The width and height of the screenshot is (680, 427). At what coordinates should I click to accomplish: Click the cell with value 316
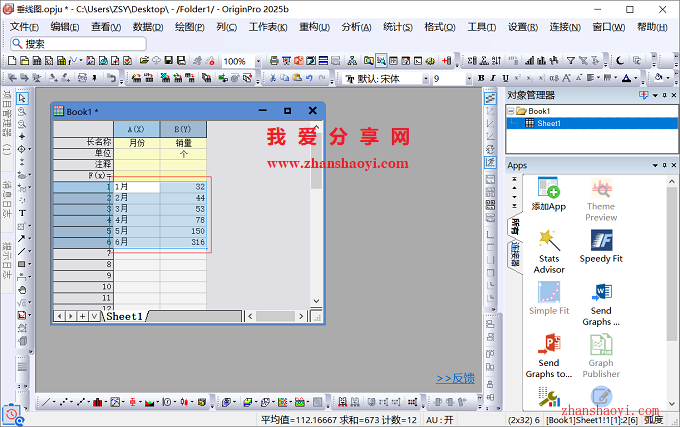(183, 242)
